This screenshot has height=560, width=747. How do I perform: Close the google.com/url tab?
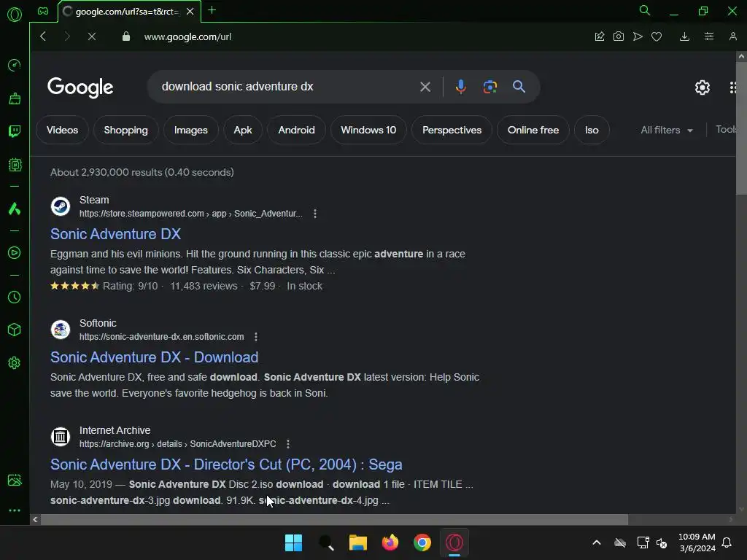coord(190,12)
